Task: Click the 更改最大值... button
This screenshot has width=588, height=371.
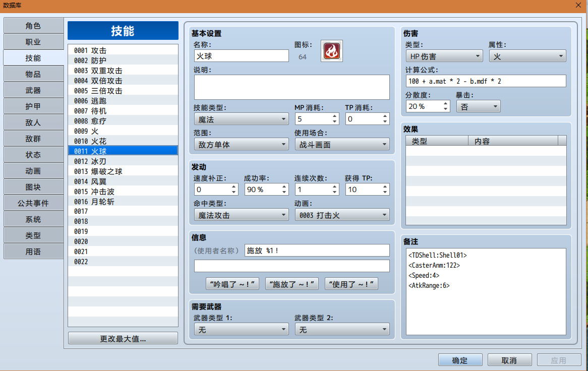Action: 123,338
